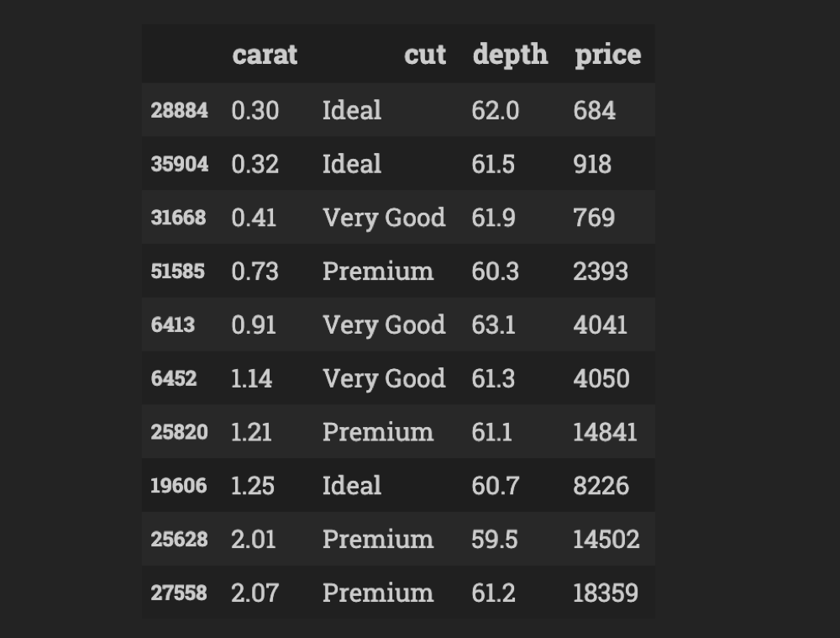Screen dimensions: 840x638
Task: Select row index 25820
Action: point(179,432)
